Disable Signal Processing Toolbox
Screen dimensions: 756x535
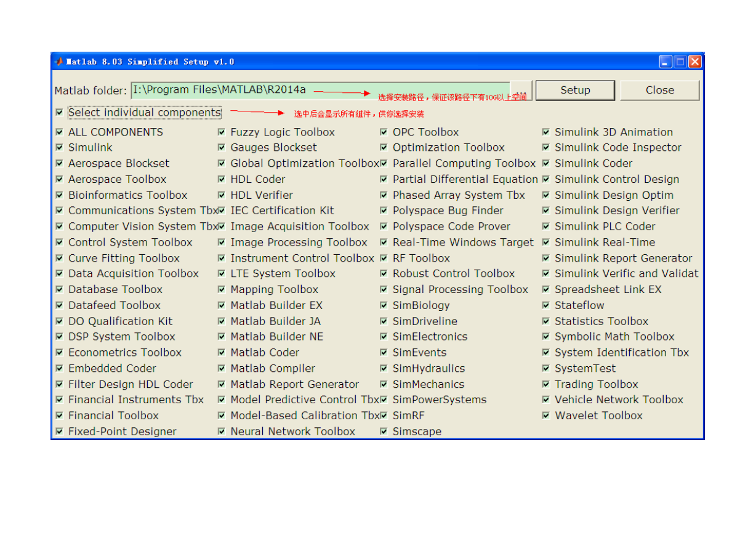tap(384, 289)
